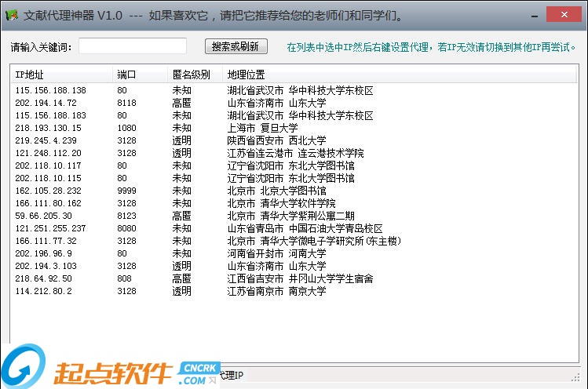The height and width of the screenshot is (389, 588).
Task: Click port value 8123
Action: 126,216
